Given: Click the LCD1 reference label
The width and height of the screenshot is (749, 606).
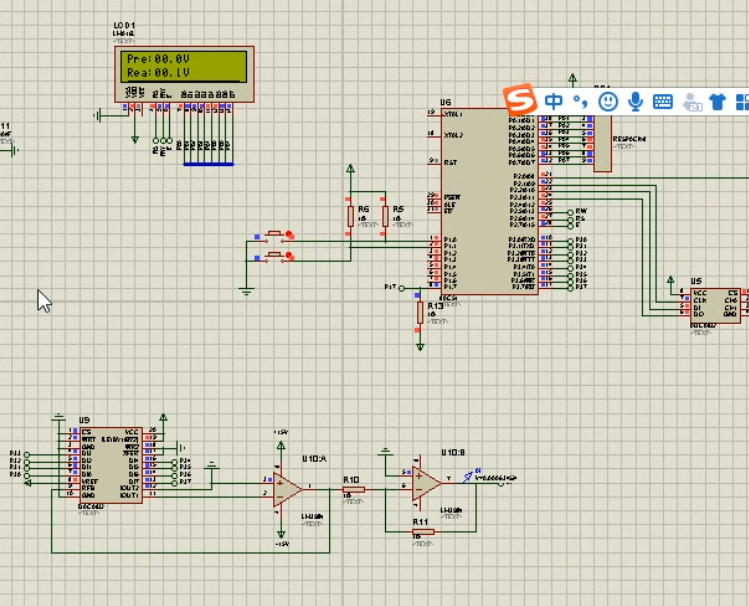Looking at the screenshot, I should (x=124, y=25).
